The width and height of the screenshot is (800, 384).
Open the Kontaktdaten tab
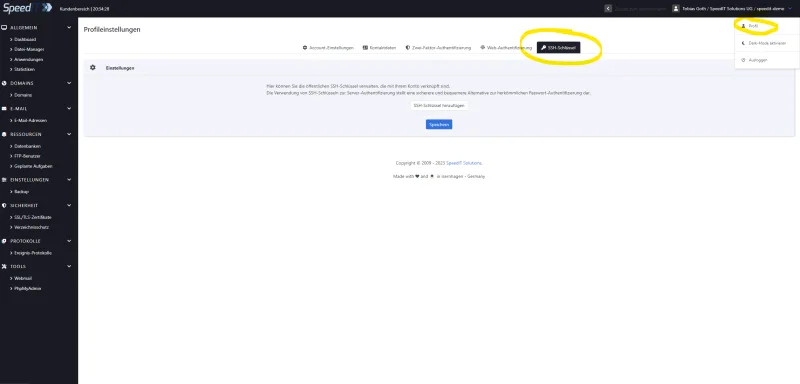click(379, 47)
